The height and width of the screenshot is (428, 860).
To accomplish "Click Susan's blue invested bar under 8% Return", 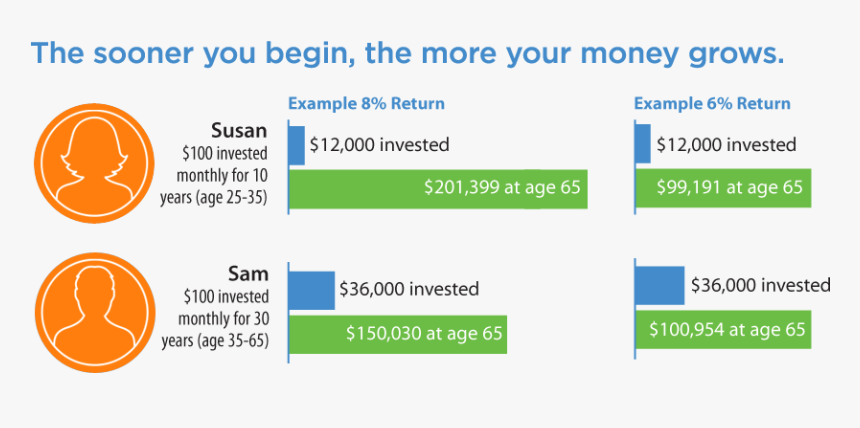I will pos(297,145).
